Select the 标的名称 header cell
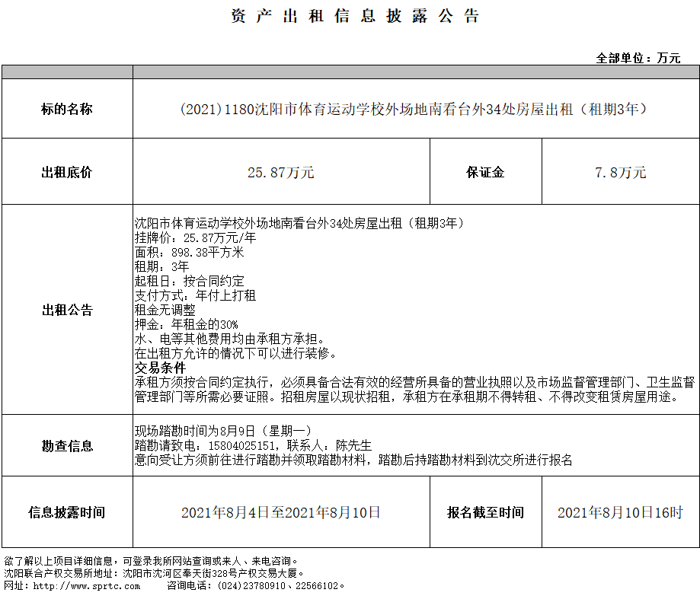 pyautogui.click(x=67, y=109)
